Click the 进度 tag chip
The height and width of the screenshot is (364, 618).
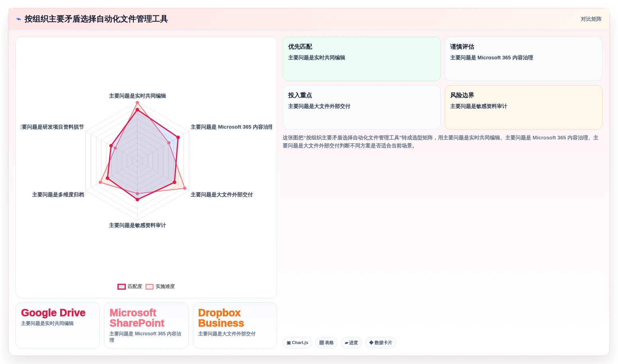(x=351, y=343)
